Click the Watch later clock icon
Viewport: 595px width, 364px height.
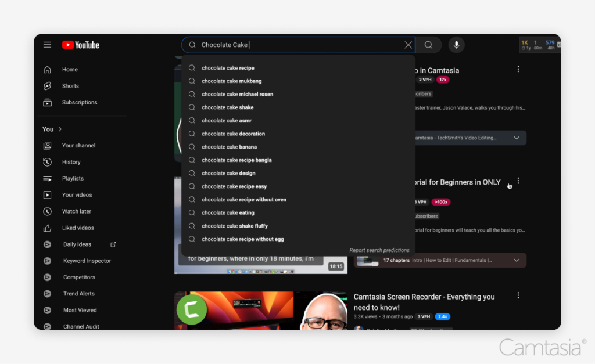[47, 211]
